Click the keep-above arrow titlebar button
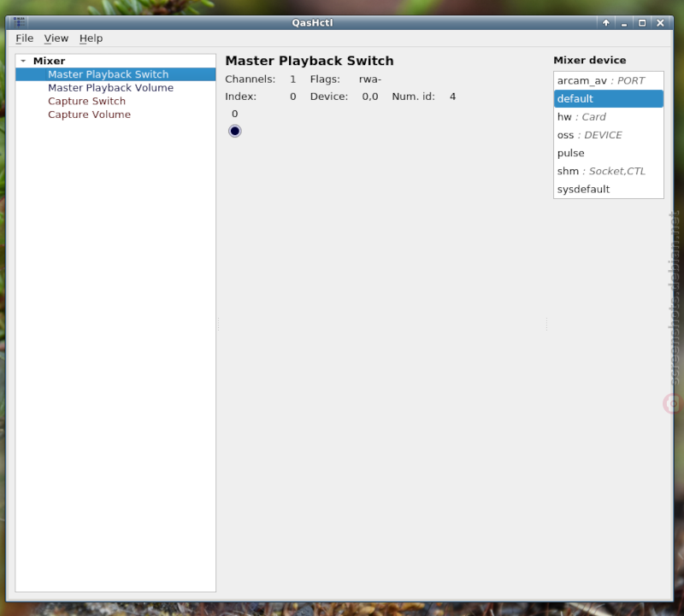The image size is (684, 616). pyautogui.click(x=606, y=23)
